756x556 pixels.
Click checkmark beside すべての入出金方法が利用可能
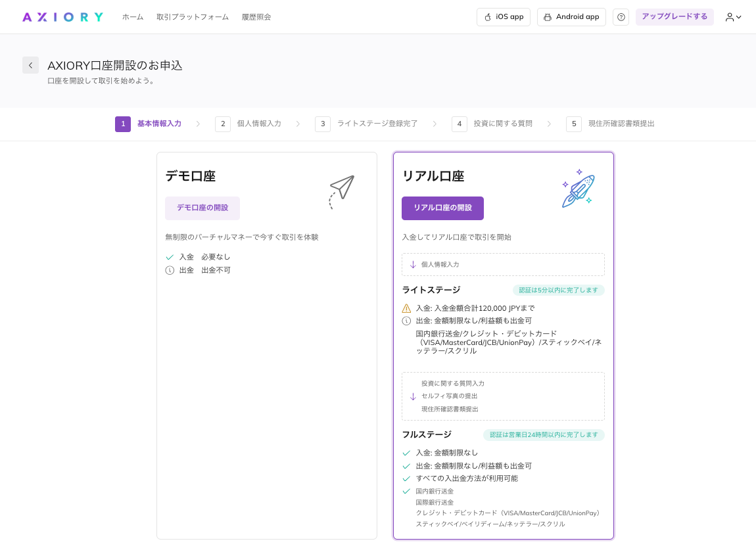(x=406, y=479)
